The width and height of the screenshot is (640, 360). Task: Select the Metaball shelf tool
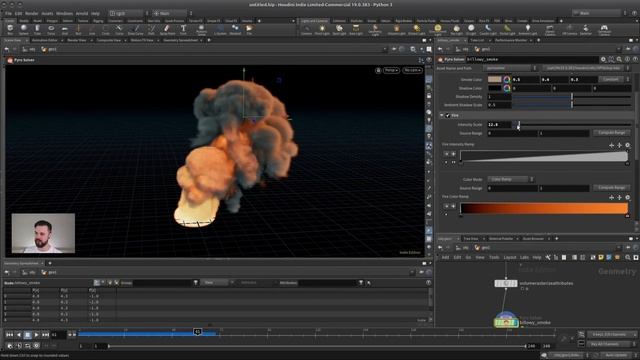[x=235, y=29]
